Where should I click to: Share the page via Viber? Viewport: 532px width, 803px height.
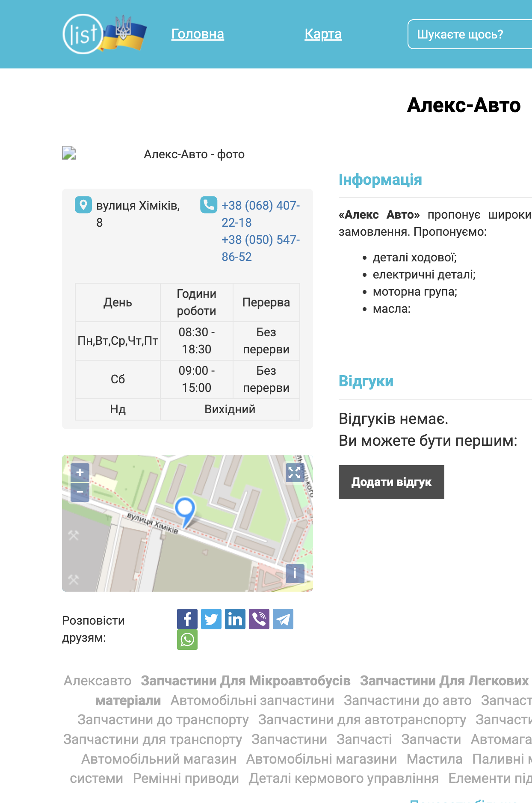coord(259,619)
